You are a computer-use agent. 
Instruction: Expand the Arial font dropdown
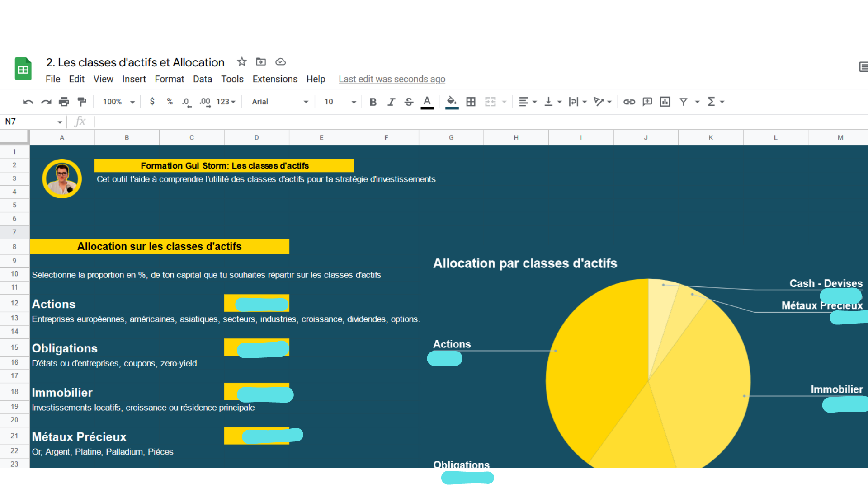coord(280,102)
